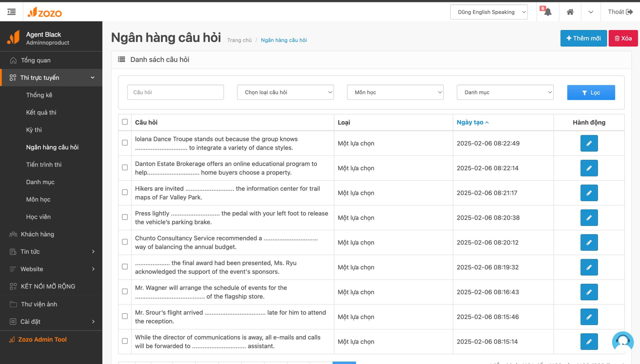Open the Kết quả thi menu item
640x364 pixels.
coord(41,113)
